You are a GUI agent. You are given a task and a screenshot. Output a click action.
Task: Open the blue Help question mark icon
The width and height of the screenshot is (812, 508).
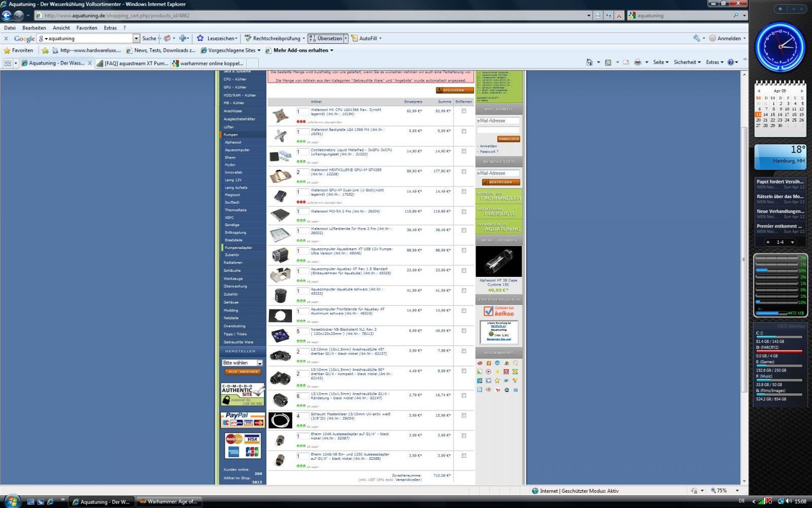point(731,62)
